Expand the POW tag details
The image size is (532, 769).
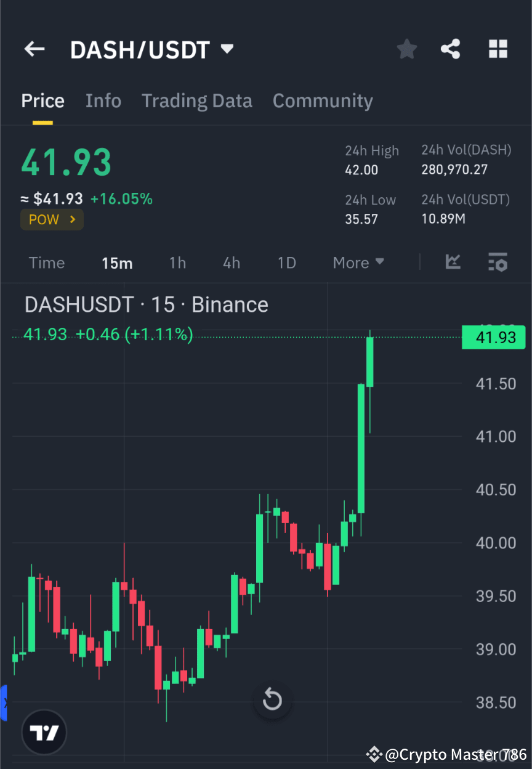pos(52,219)
